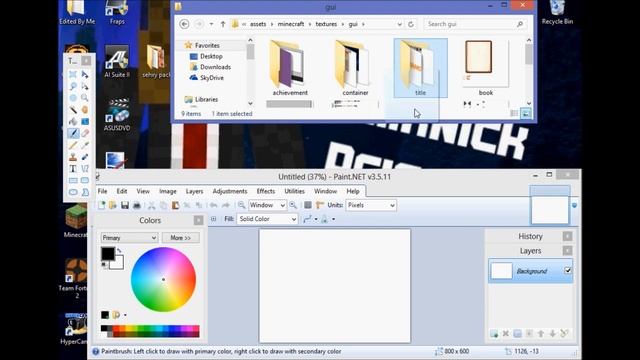
Task: Click the Print toolbar icon
Action: tap(137, 205)
